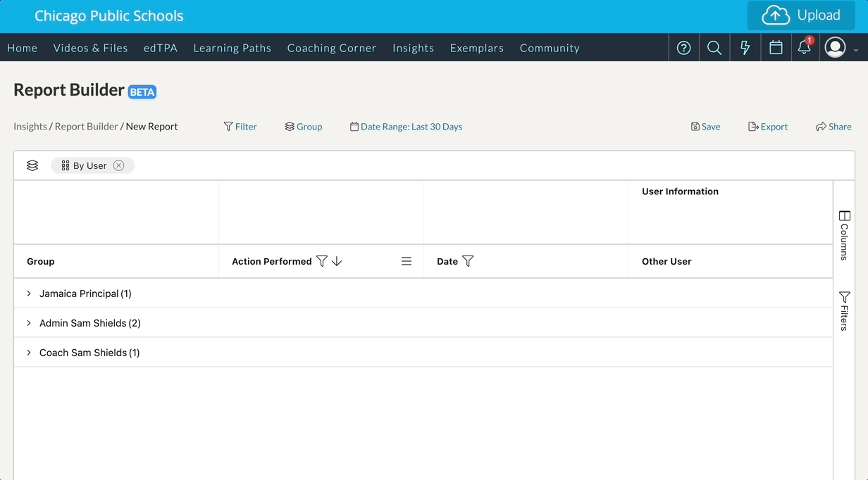Click the Action Performed filter funnel icon
This screenshot has height=480, width=868.
coord(322,261)
